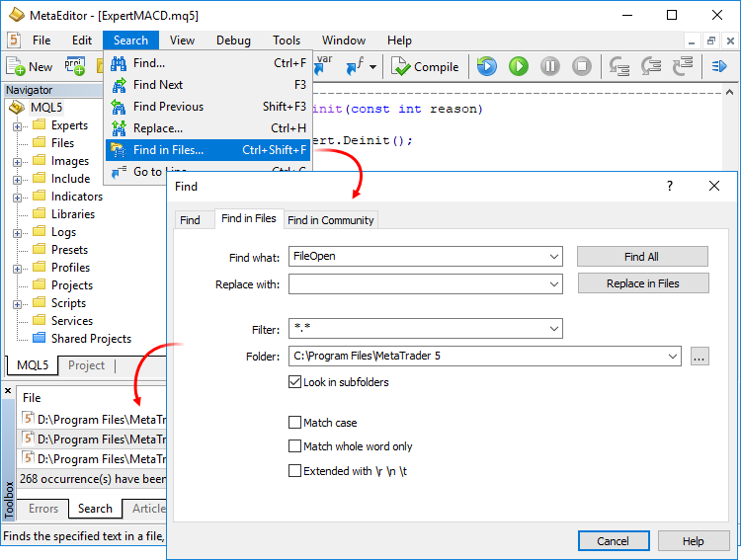Open the Edit menu

[82, 40]
